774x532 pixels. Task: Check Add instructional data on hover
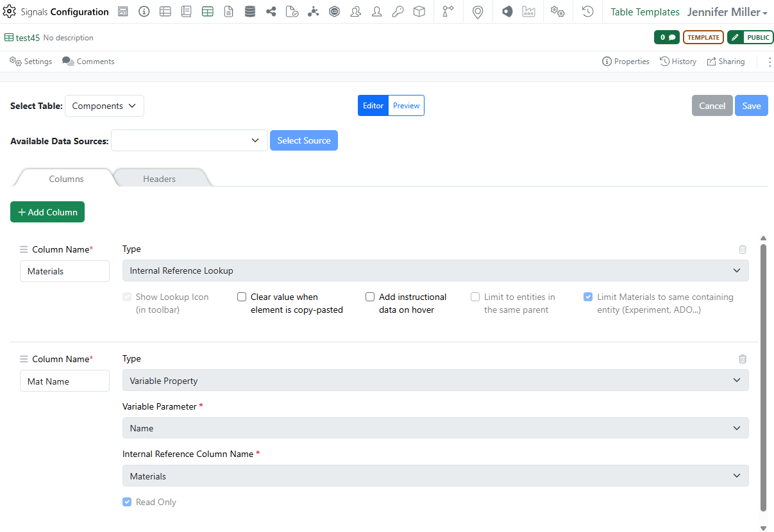pyautogui.click(x=370, y=297)
